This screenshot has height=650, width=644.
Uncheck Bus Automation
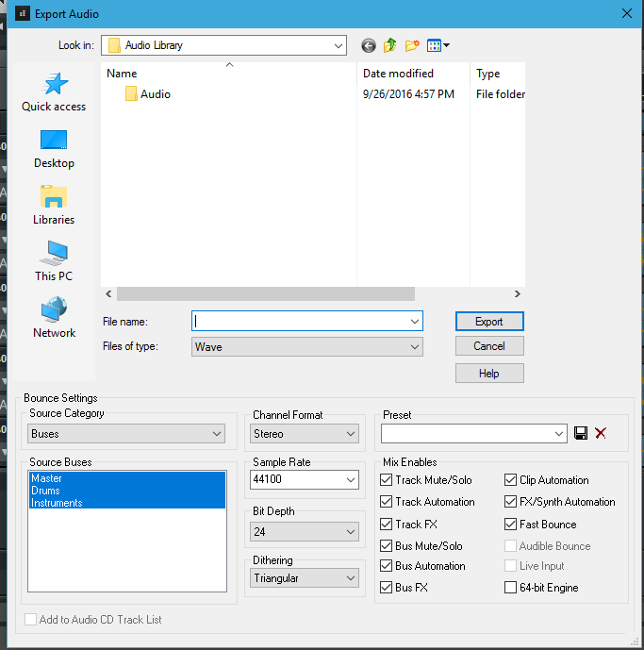pyautogui.click(x=387, y=566)
